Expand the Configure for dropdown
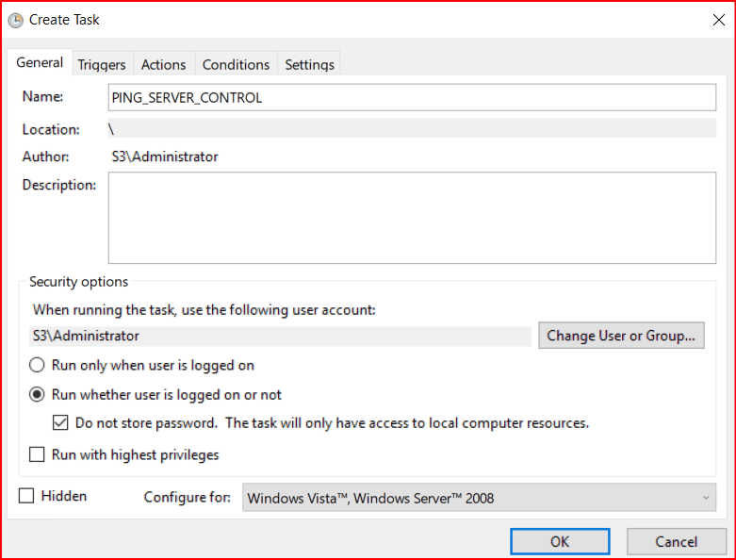Viewport: 736px width, 560px height. point(479,498)
